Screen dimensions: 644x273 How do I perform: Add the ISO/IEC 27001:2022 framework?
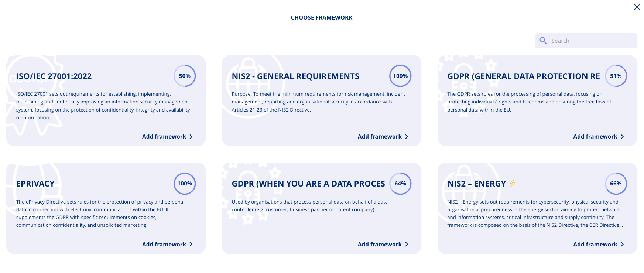click(x=167, y=137)
